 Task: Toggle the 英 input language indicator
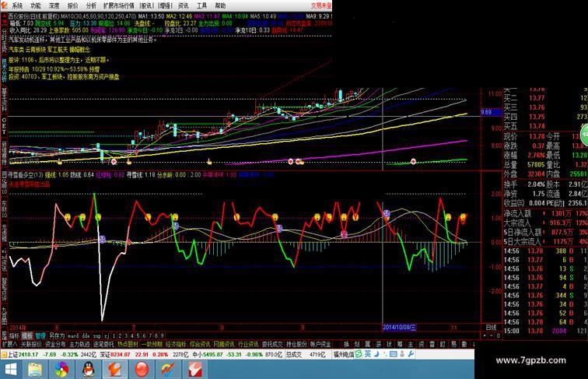(367, 354)
